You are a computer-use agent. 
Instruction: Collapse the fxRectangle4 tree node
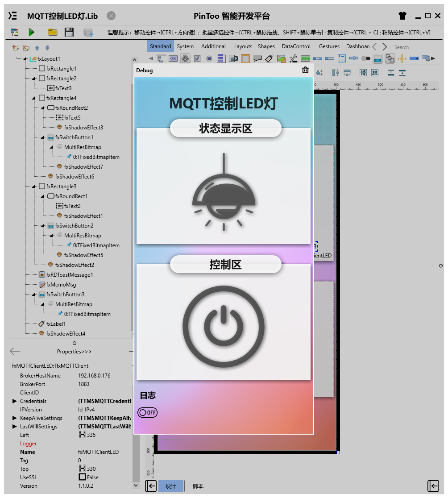click(33, 98)
